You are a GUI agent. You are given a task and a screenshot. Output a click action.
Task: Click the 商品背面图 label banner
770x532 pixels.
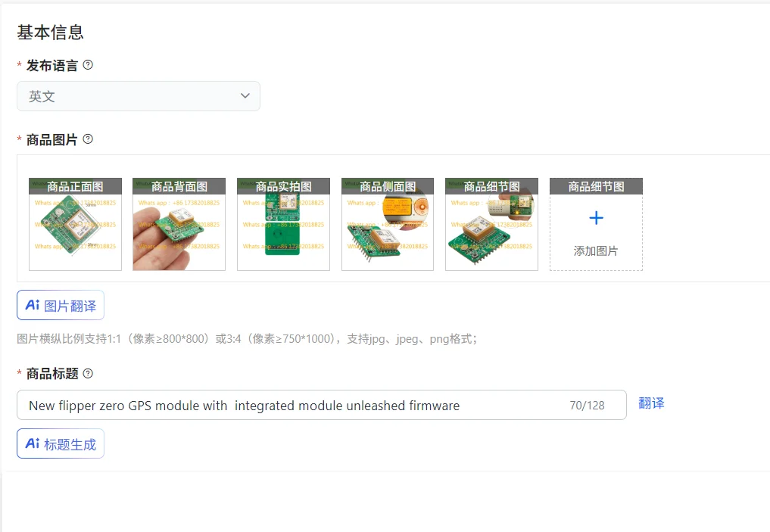coord(179,186)
